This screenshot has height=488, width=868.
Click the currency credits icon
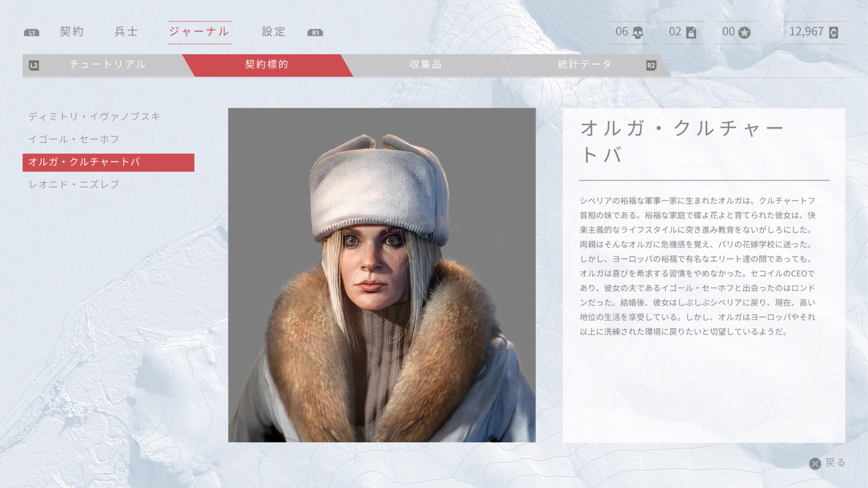pyautogui.click(x=834, y=33)
